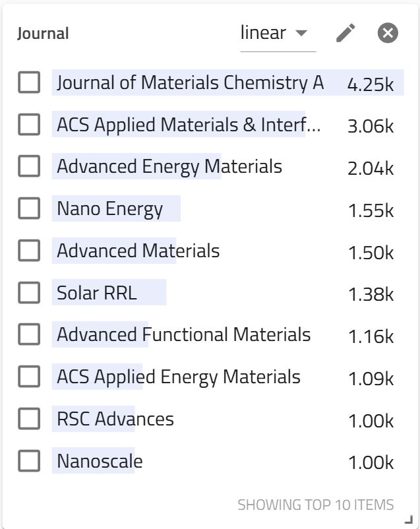Click the panel resize handle corner
Viewport: 420px width, 529px height.
pyautogui.click(x=407, y=519)
